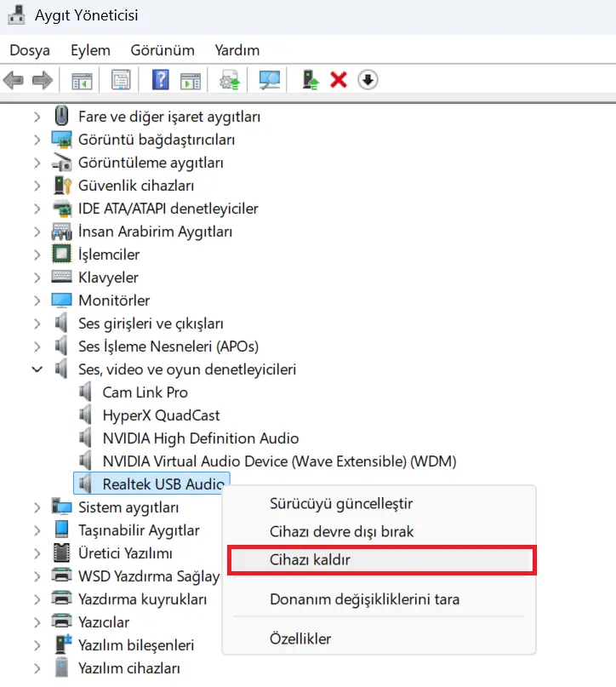Screen dimensions: 616x687
Task: Click the enable device green arrow icon
Action: (x=311, y=80)
